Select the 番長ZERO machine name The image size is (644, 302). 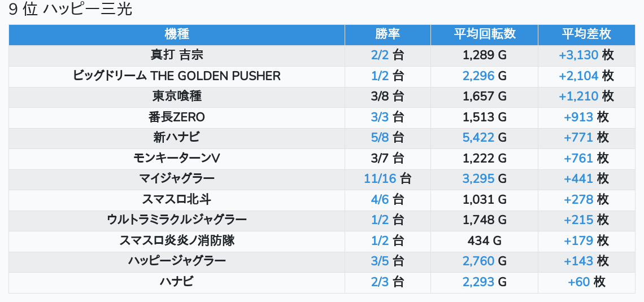pos(177,117)
